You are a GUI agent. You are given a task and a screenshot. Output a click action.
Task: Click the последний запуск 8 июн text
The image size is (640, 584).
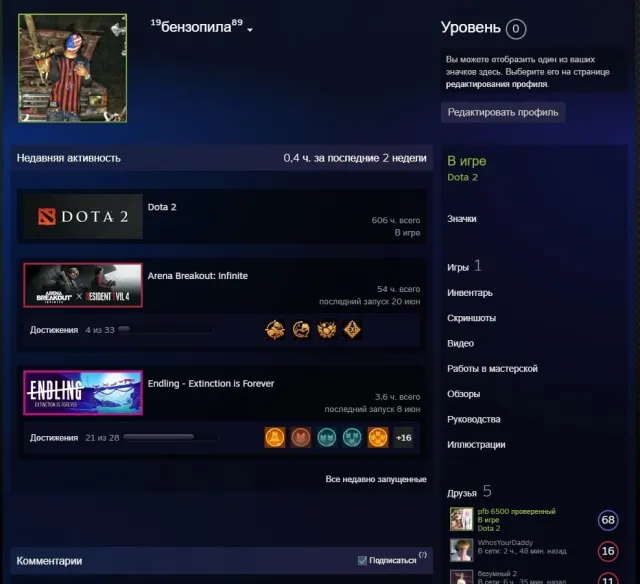coord(372,409)
